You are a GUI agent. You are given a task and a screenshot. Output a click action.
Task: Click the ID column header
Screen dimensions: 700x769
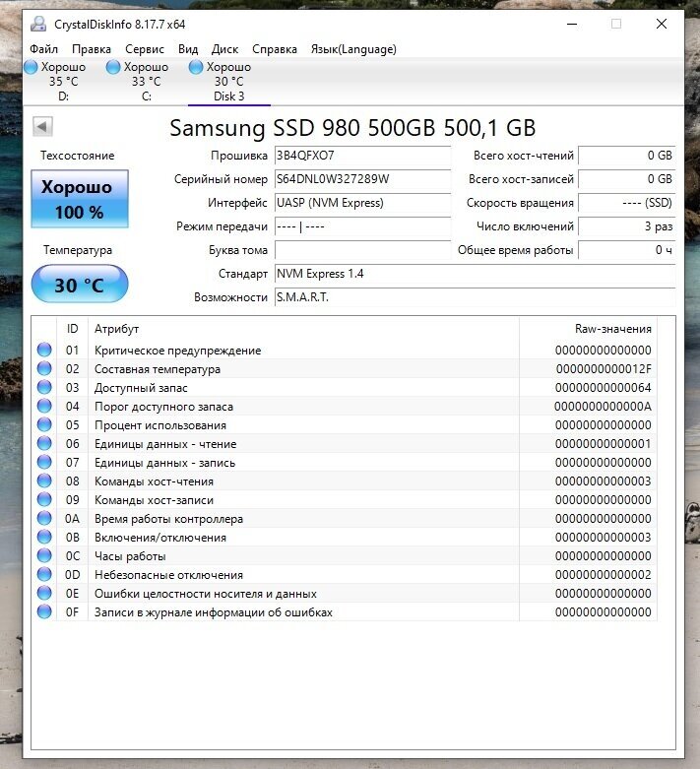point(72,329)
